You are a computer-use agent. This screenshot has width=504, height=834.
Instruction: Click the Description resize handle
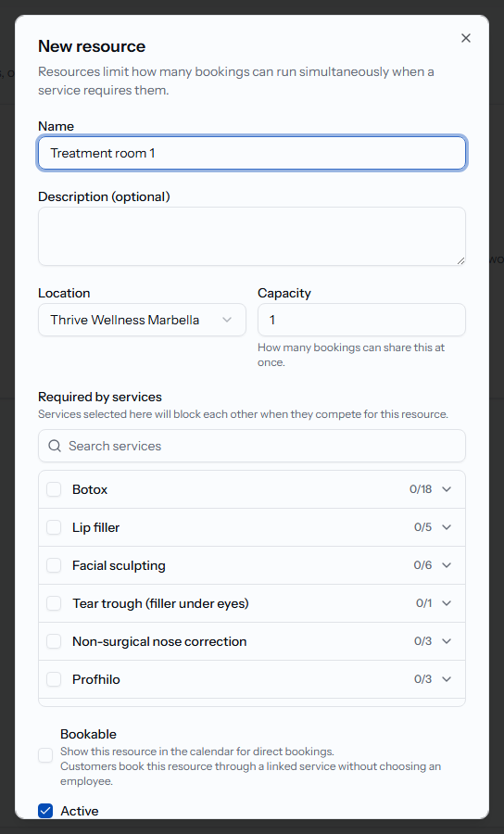[460, 260]
